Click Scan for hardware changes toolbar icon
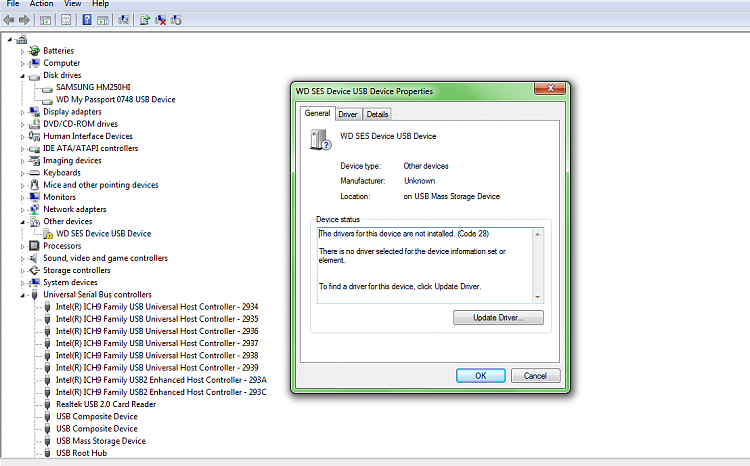 click(x=123, y=20)
